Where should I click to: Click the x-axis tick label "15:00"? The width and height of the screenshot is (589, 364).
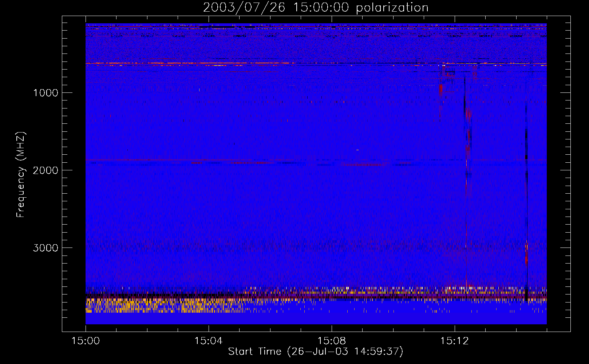86,341
